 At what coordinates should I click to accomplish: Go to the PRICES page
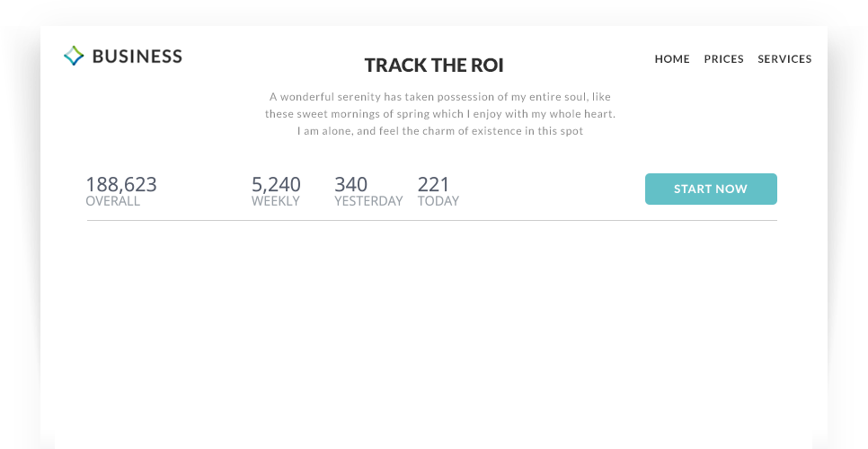pyautogui.click(x=723, y=59)
